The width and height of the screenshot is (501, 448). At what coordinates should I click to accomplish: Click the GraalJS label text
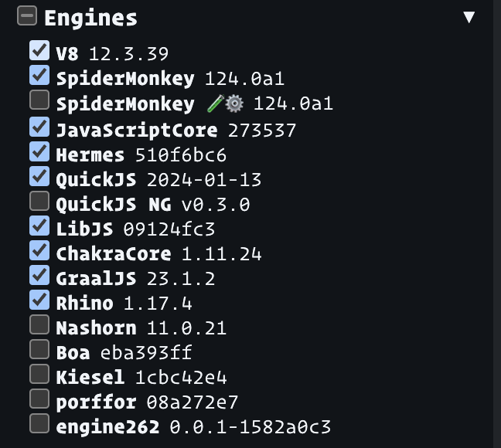click(96, 279)
